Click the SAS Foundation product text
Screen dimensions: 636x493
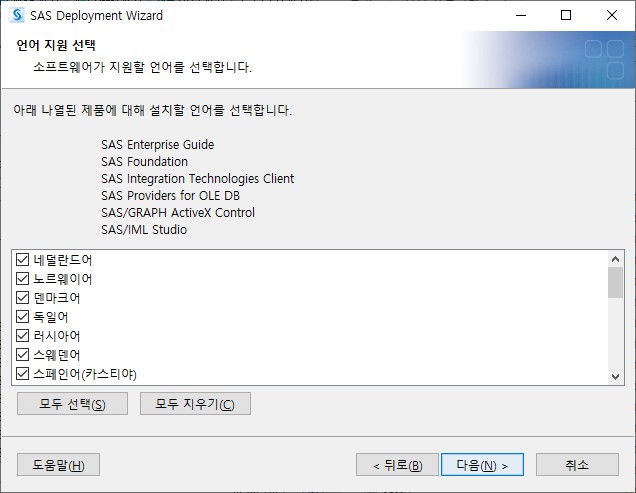click(x=144, y=161)
